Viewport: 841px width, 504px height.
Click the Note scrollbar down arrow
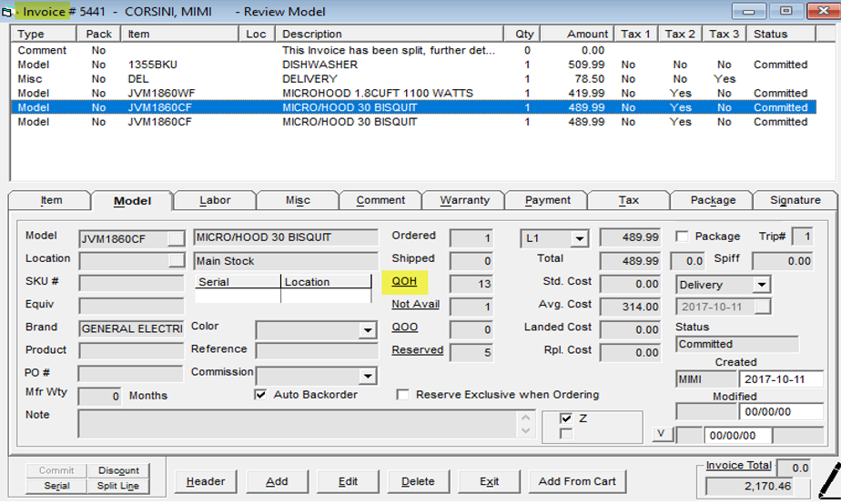point(526,431)
